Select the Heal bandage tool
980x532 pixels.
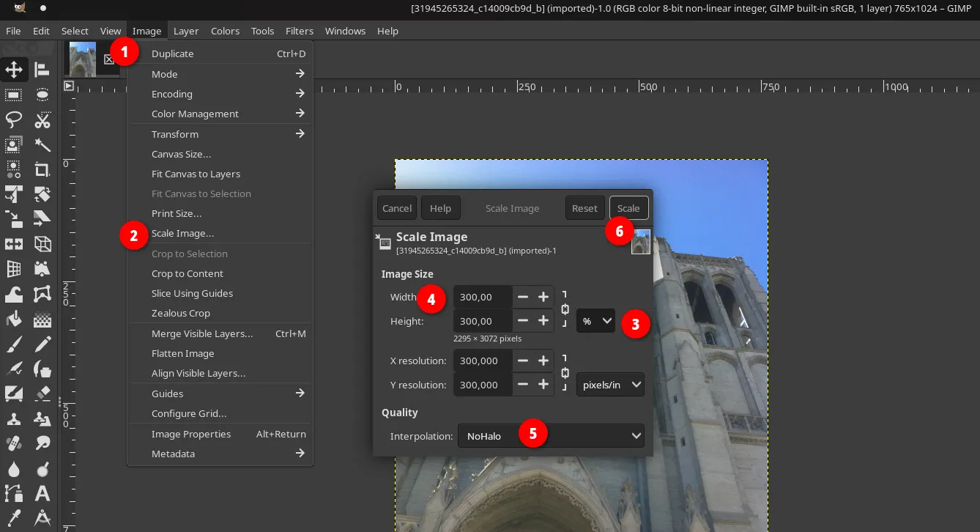pyautogui.click(x=13, y=443)
